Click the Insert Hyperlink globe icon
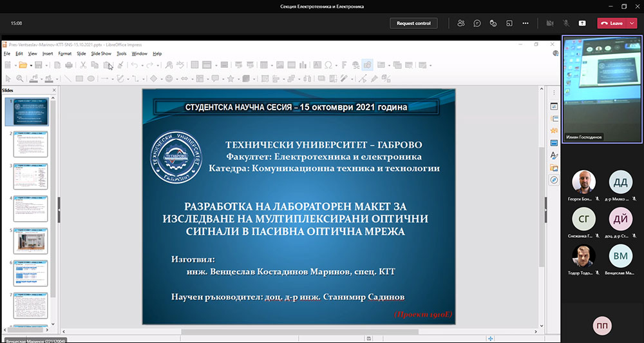This screenshot has width=644, height=343. point(355,65)
